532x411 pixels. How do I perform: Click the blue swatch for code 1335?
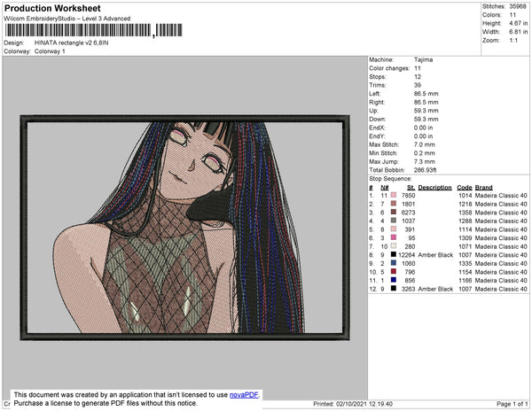click(x=394, y=263)
